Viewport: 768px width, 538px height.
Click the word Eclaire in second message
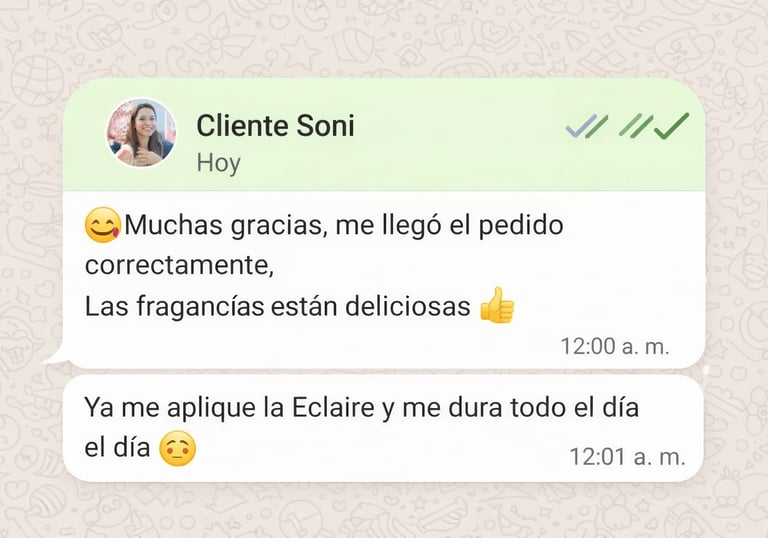click(333, 407)
